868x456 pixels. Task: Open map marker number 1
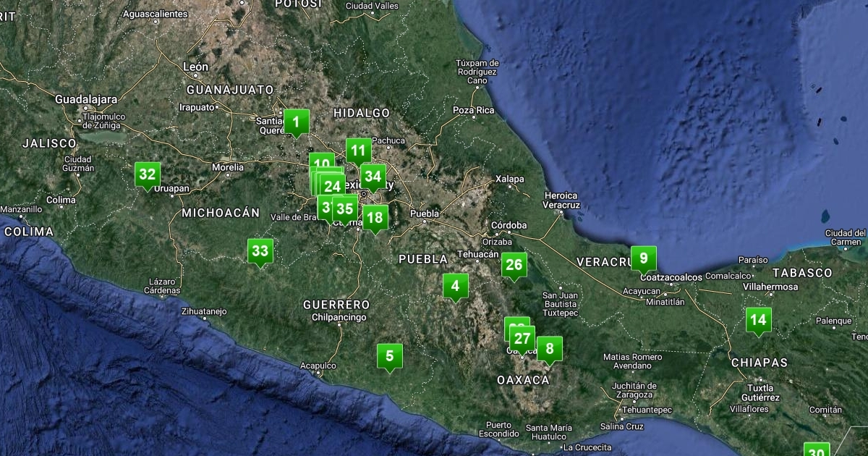296,122
